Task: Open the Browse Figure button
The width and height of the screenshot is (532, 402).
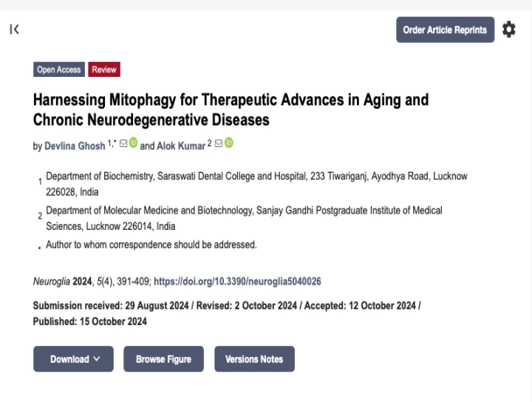Action: [163, 359]
